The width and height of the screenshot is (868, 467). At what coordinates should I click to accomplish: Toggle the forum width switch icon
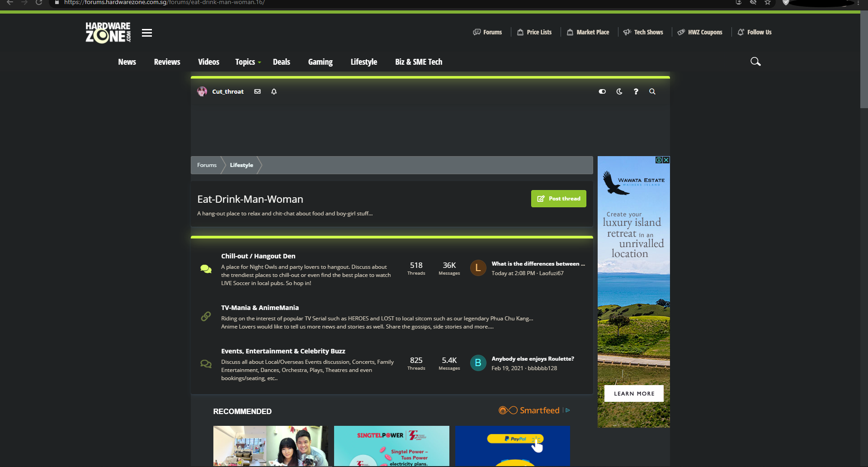pos(602,91)
